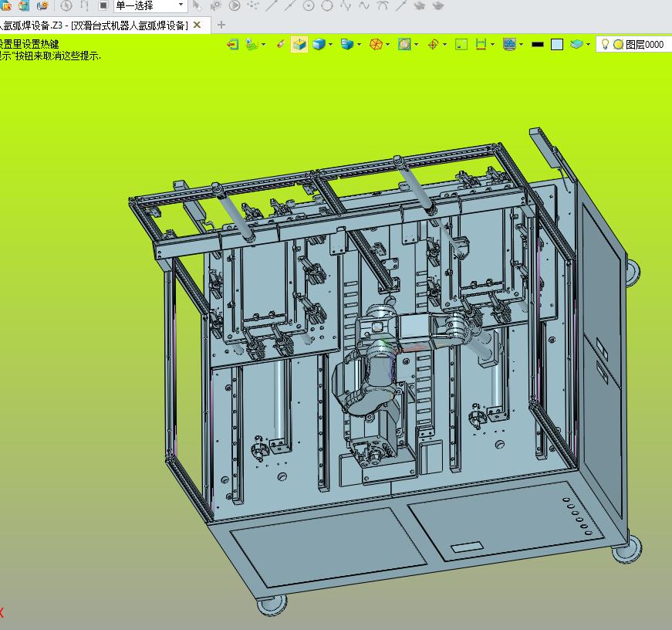Click the second greyed 3D block icon

[x=438, y=5]
